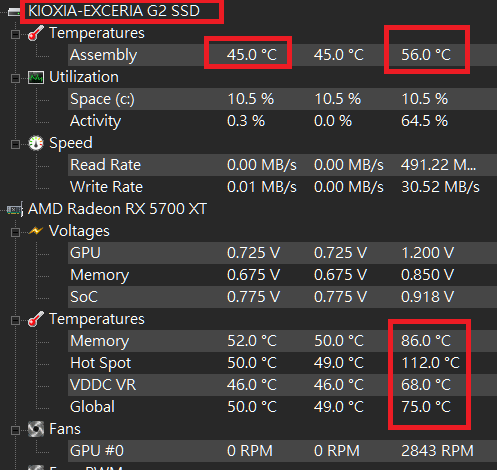Click the Fans icon

[x=36, y=429]
